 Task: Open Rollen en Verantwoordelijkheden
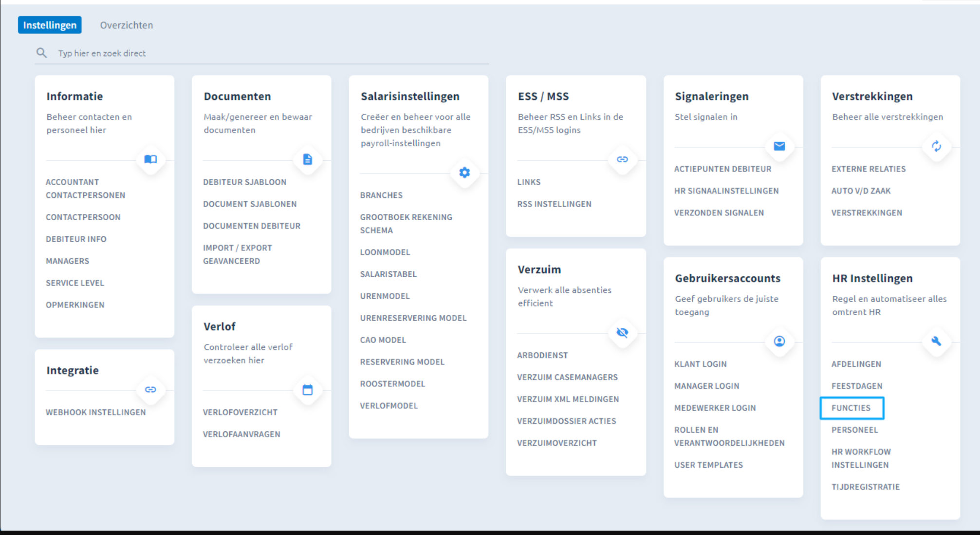729,437
